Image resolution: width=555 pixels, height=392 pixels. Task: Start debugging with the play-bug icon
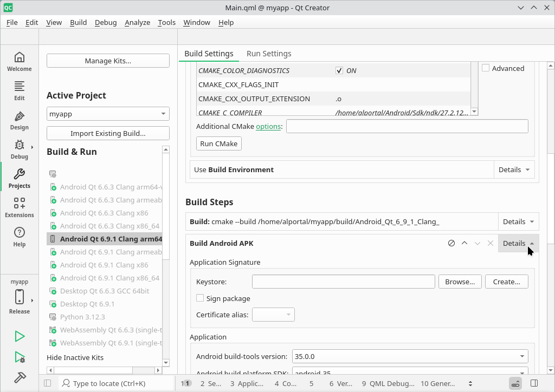tap(20, 357)
